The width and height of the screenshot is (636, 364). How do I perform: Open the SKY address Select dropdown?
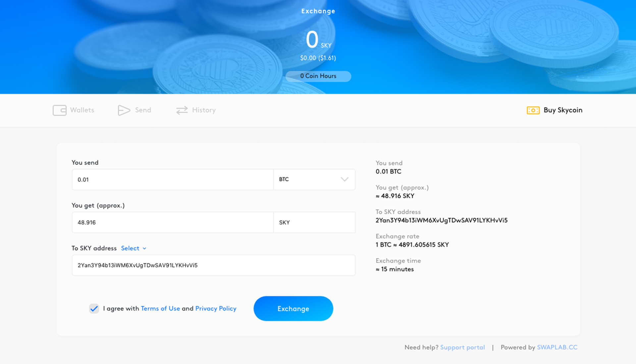[x=132, y=248]
